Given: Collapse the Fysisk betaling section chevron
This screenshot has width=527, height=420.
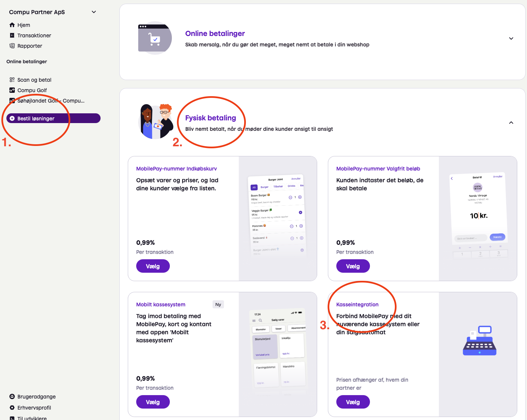Looking at the screenshot, I should (511, 123).
